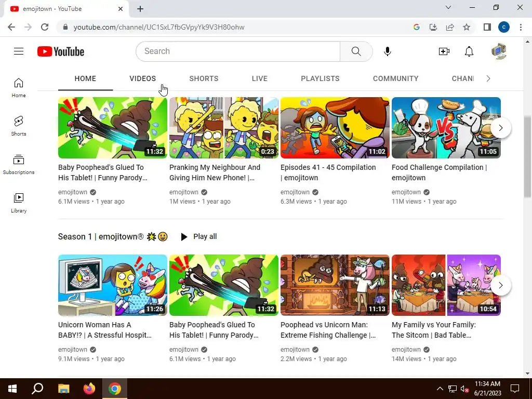The image size is (532, 399).
Task: Launch Firefox from the taskbar
Action: pyautogui.click(x=89, y=389)
